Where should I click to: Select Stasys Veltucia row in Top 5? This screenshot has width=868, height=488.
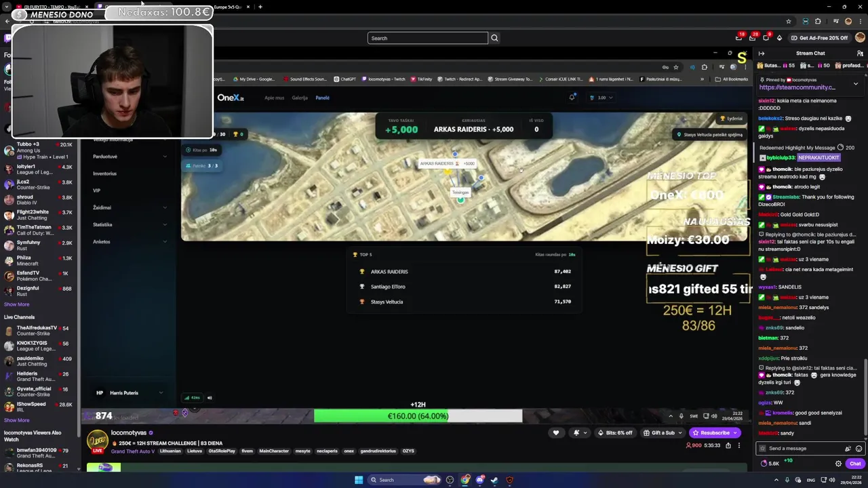[x=465, y=302]
